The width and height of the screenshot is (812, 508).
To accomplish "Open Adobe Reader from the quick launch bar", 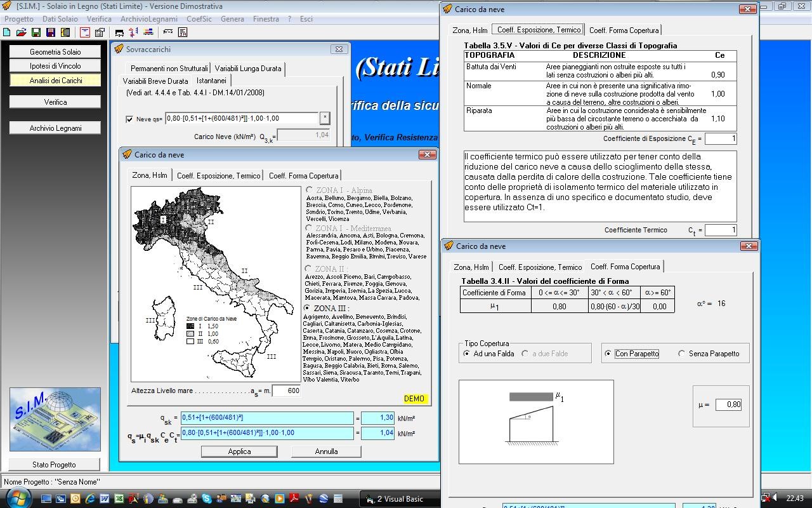I will point(294,498).
